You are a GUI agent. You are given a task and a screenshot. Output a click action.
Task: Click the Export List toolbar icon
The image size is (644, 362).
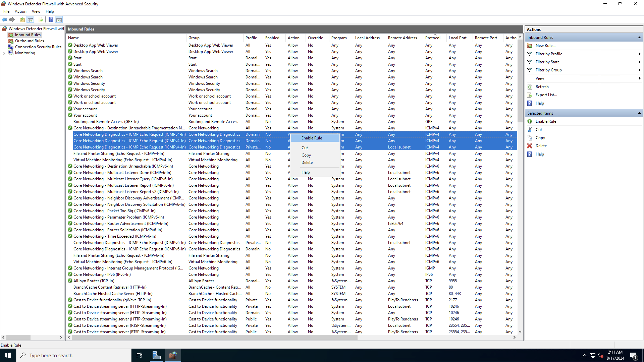click(x=40, y=20)
